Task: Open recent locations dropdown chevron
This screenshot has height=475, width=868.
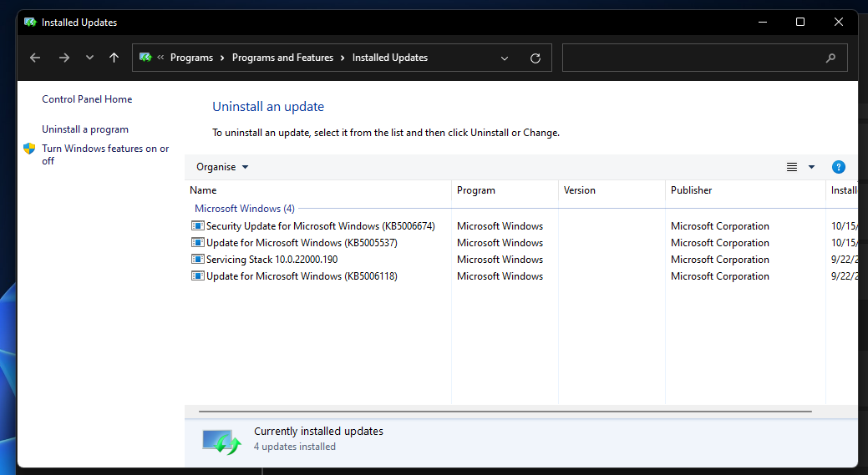Action: click(x=89, y=58)
